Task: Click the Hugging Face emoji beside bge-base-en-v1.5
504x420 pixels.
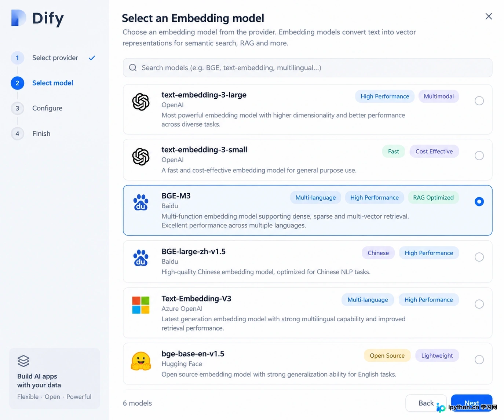Action: tap(141, 361)
